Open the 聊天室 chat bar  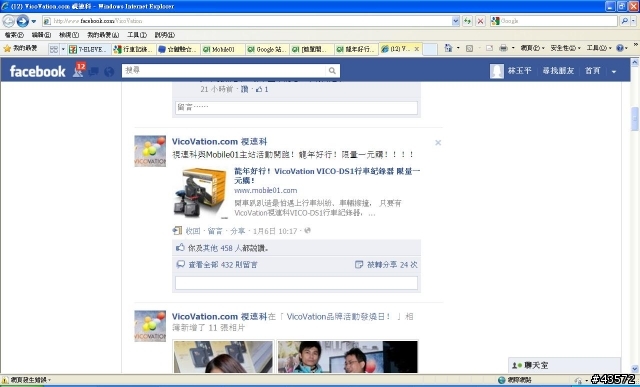pyautogui.click(x=564, y=365)
